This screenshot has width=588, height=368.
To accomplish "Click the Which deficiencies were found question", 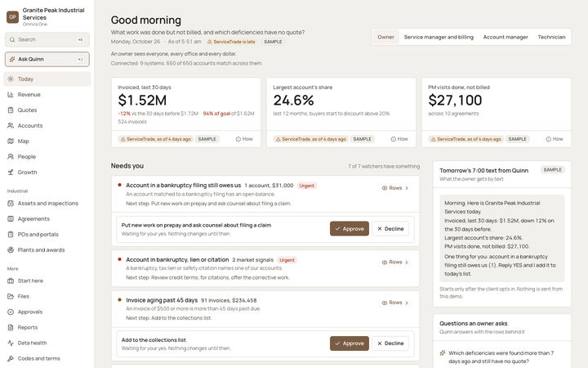I will point(501,357).
